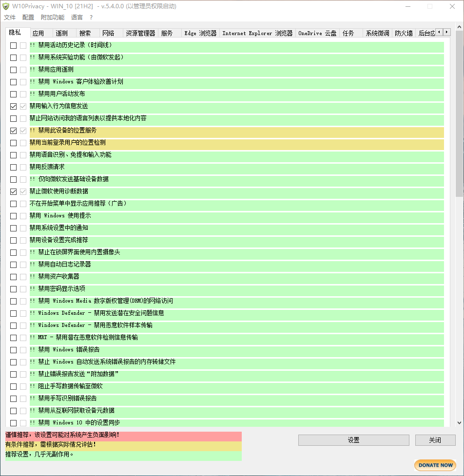Switch to the Edge 浏览器 tab
464x476 pixels.
pyautogui.click(x=200, y=34)
